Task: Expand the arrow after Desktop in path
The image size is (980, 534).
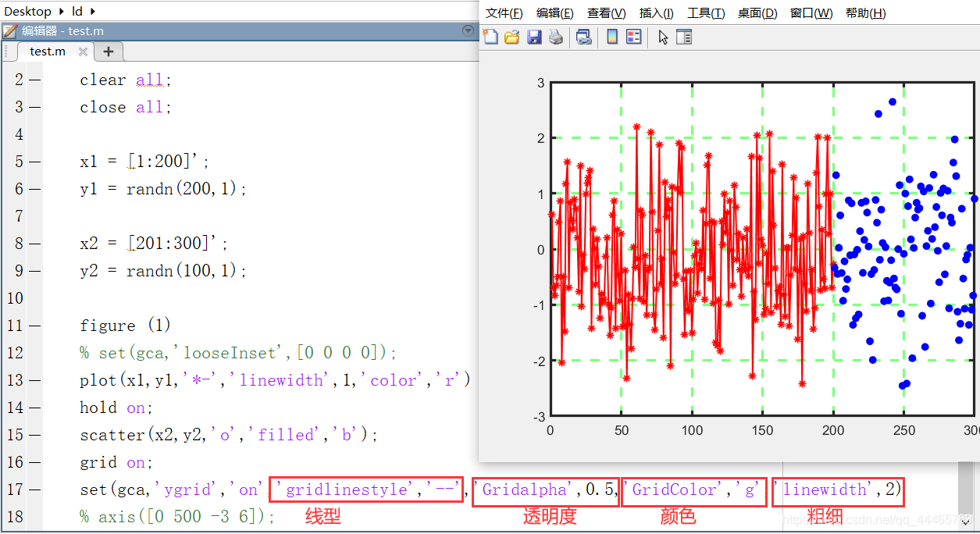Action: (x=61, y=11)
